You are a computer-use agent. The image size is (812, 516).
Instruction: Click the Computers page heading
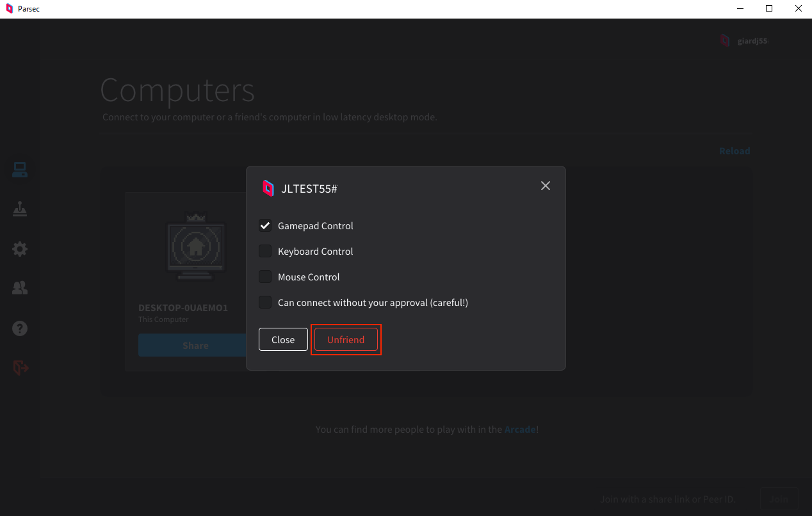(x=177, y=90)
